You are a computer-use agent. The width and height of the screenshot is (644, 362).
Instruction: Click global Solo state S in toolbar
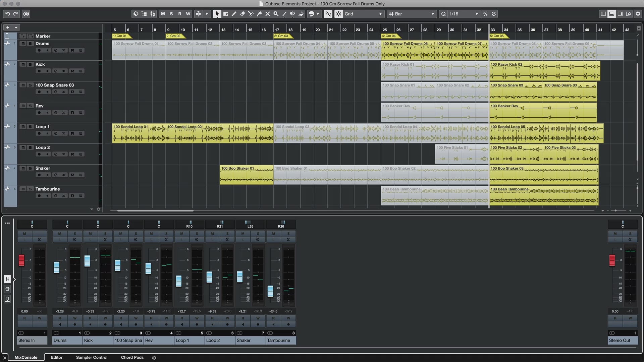tap(171, 14)
